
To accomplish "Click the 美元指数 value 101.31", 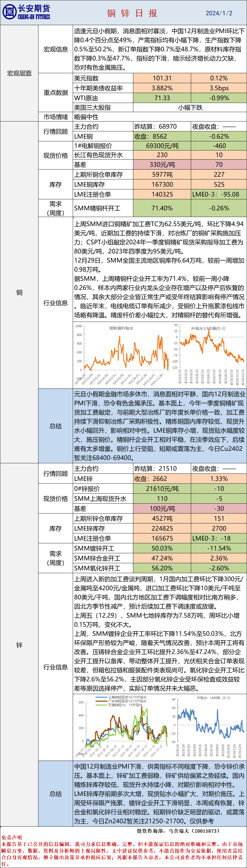I will (162, 78).
